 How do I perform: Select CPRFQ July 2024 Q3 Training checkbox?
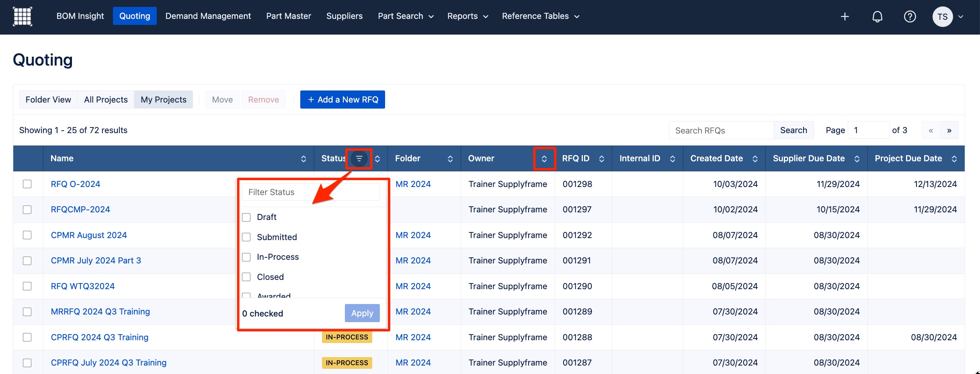click(27, 363)
